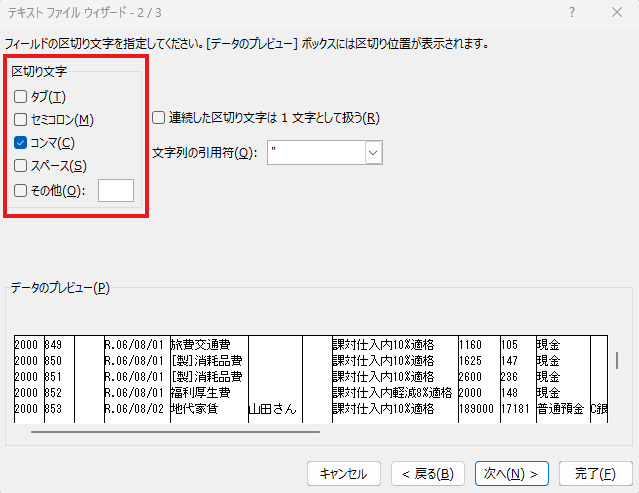Enable the セミコロン(M) delimiter checkbox
The width and height of the screenshot is (639, 493).
click(20, 119)
